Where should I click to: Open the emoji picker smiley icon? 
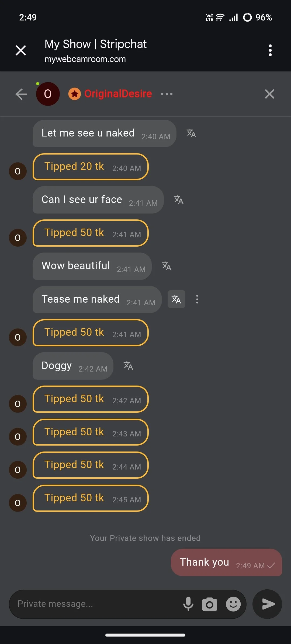pos(233,604)
